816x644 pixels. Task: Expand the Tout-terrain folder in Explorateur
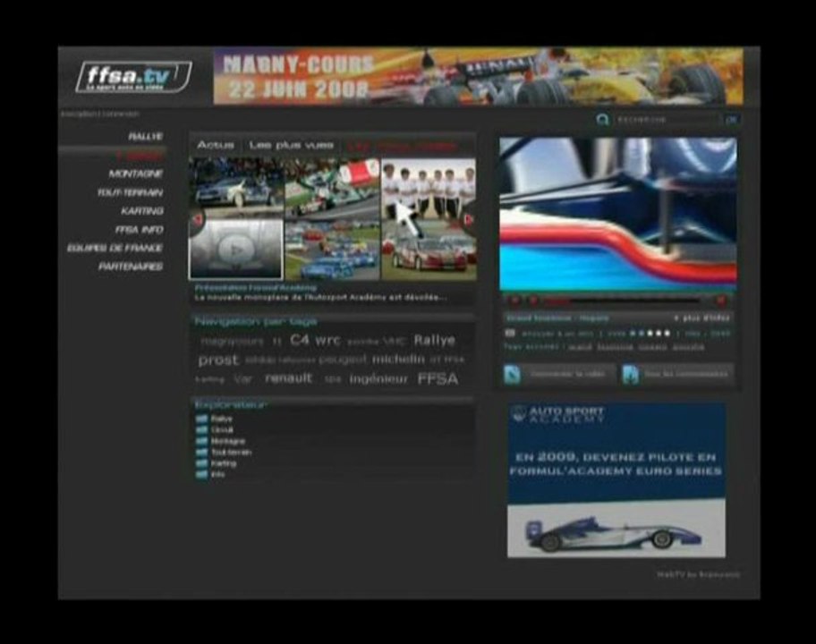[224, 452]
